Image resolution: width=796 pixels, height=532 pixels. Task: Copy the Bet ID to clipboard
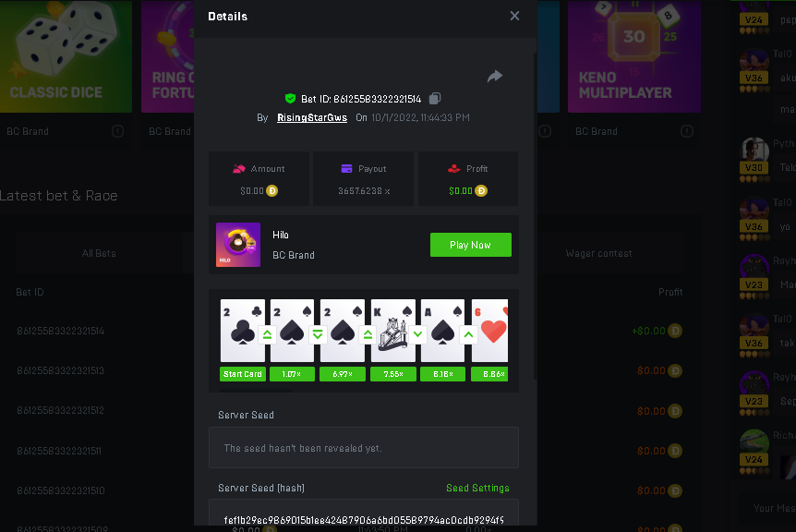click(x=435, y=99)
